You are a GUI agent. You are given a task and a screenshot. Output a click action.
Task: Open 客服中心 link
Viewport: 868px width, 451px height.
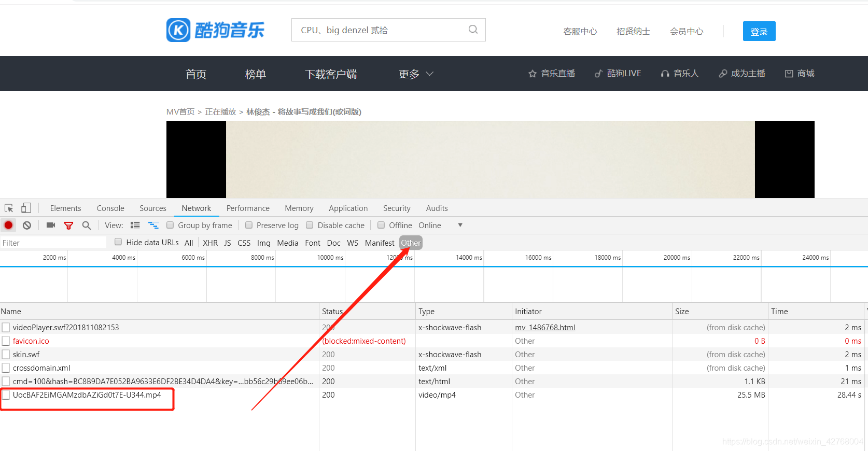tap(580, 31)
